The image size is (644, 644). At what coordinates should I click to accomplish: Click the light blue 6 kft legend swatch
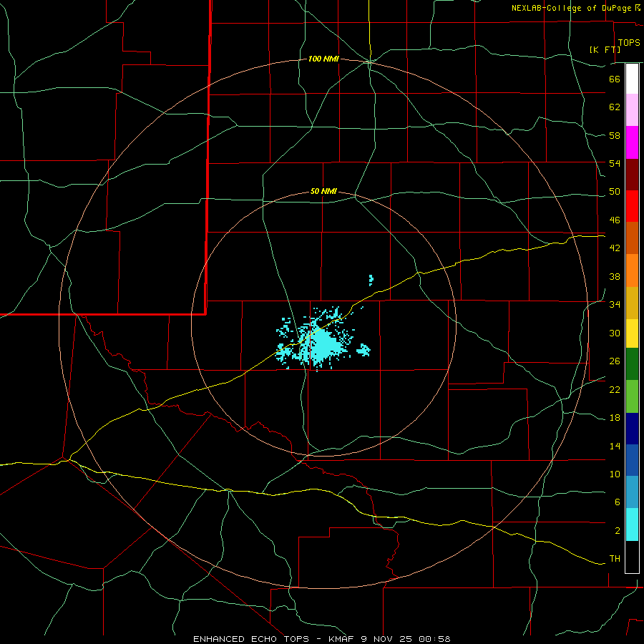[632, 492]
